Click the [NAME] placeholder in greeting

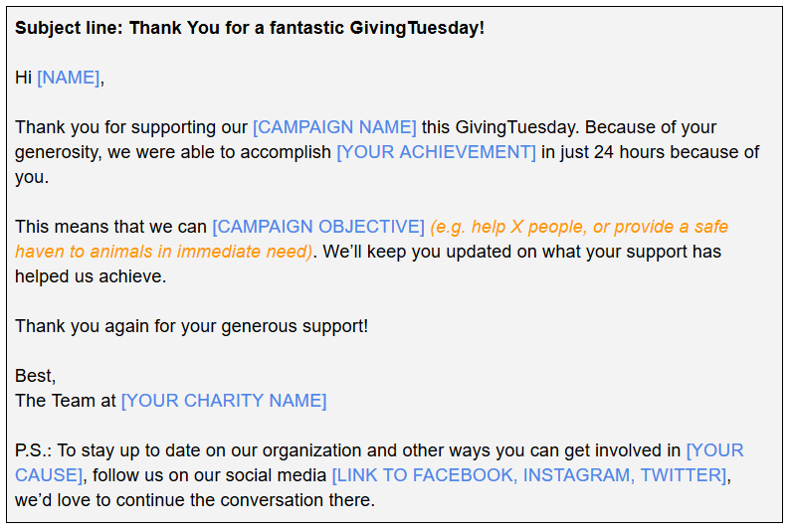pos(68,78)
